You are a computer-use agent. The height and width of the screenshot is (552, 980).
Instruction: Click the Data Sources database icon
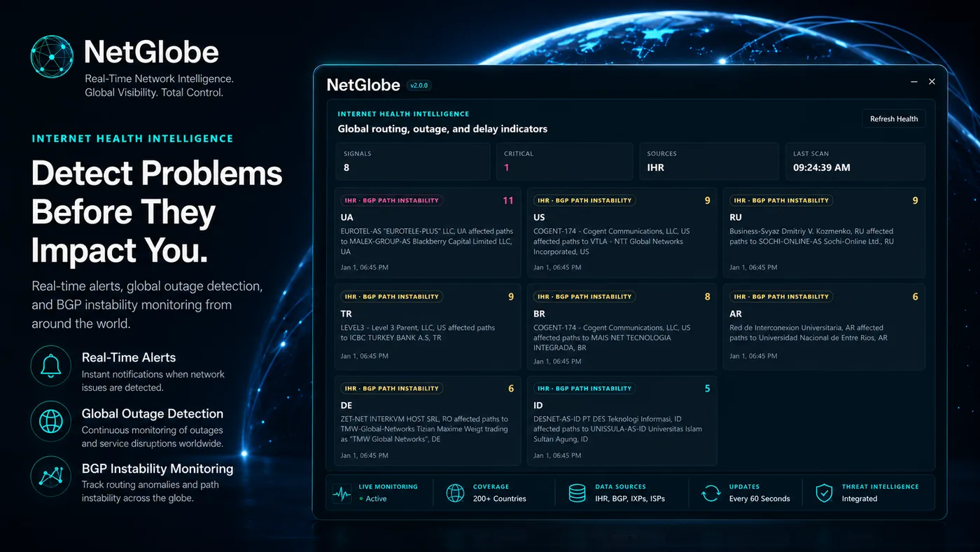[577, 492]
